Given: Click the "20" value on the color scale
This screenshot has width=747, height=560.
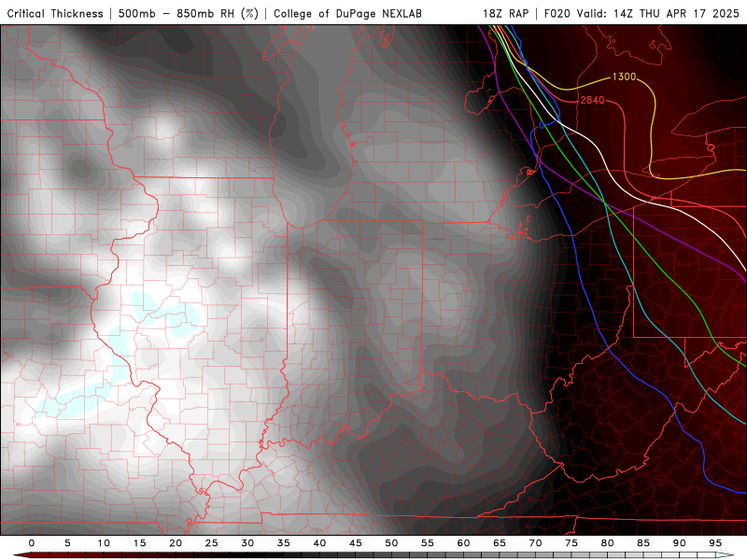Looking at the screenshot, I should [176, 543].
